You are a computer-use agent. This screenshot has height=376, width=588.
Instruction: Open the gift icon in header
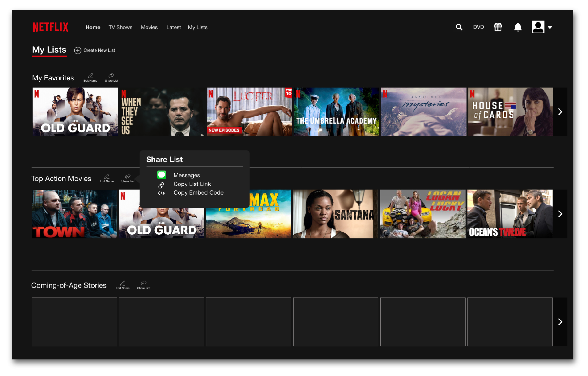[498, 27]
